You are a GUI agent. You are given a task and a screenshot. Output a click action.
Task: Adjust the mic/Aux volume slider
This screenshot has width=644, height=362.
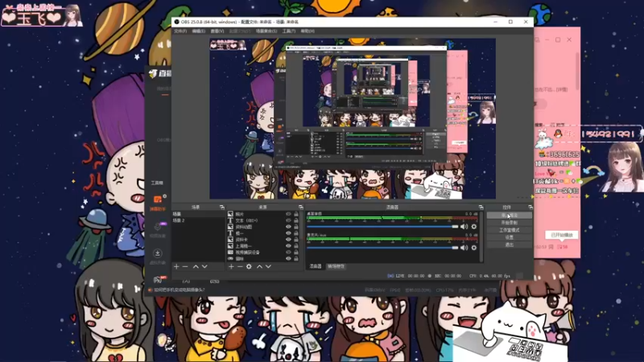point(382,248)
